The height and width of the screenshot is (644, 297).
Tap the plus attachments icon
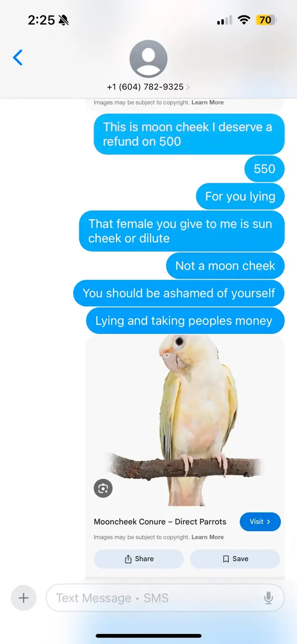point(23,598)
